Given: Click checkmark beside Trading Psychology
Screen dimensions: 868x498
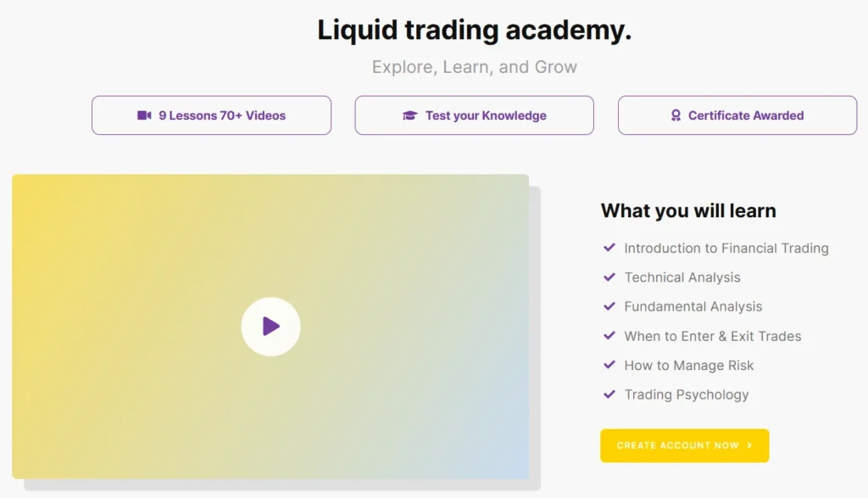Looking at the screenshot, I should click(609, 394).
